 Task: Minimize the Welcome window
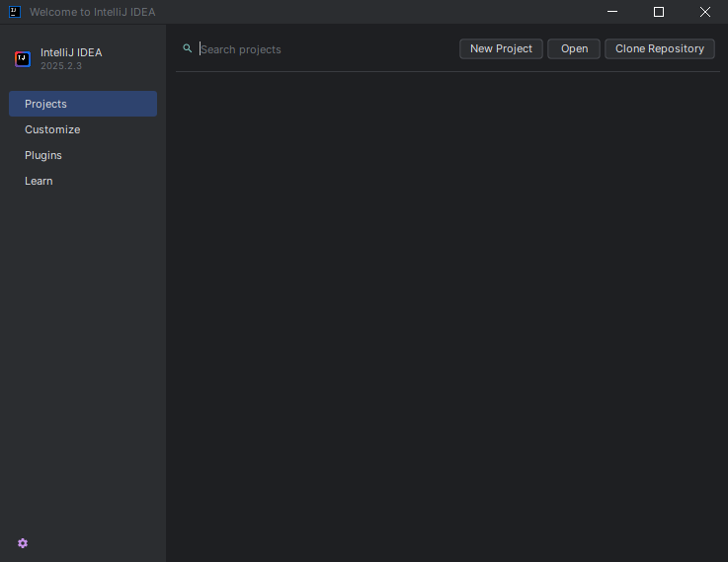[x=613, y=12]
